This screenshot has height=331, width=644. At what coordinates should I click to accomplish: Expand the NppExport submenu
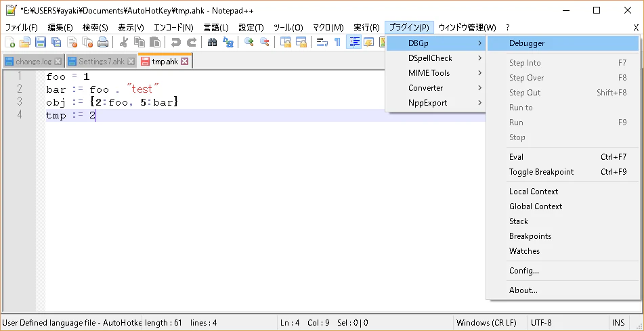pos(436,102)
